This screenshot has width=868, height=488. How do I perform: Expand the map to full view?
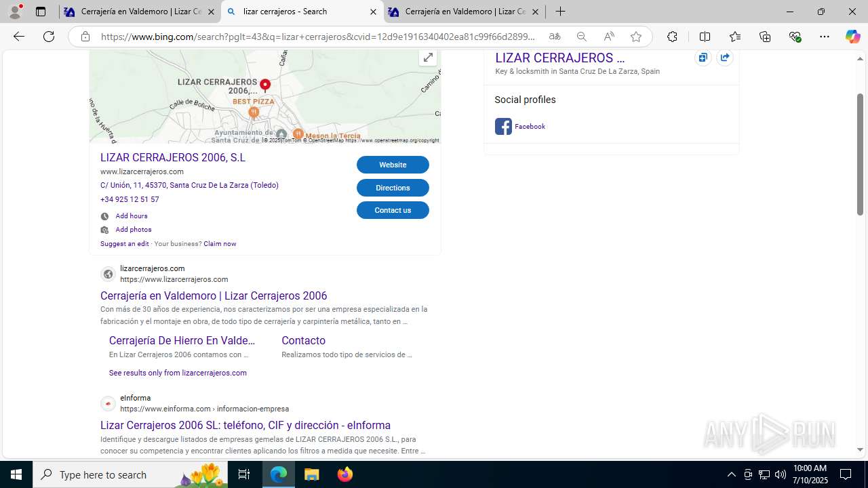coord(428,58)
